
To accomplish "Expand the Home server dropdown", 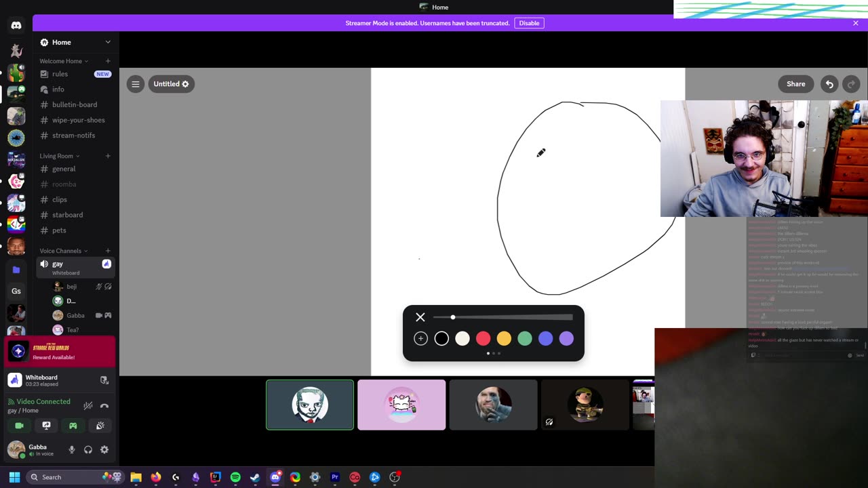I will pyautogui.click(x=108, y=42).
